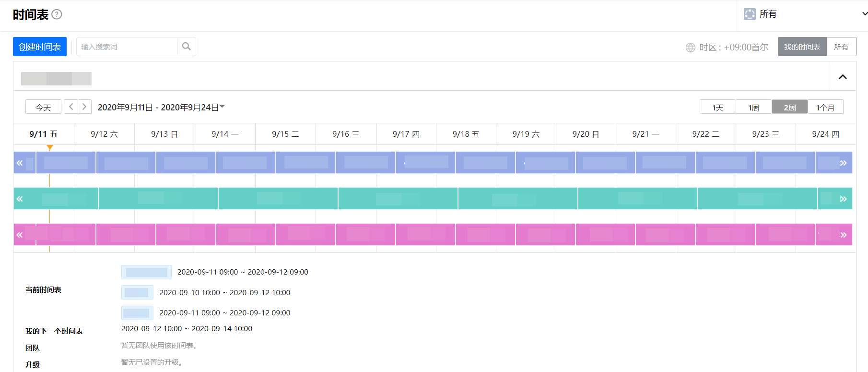Go to next date range arrow
This screenshot has height=372, width=868.
click(84, 107)
